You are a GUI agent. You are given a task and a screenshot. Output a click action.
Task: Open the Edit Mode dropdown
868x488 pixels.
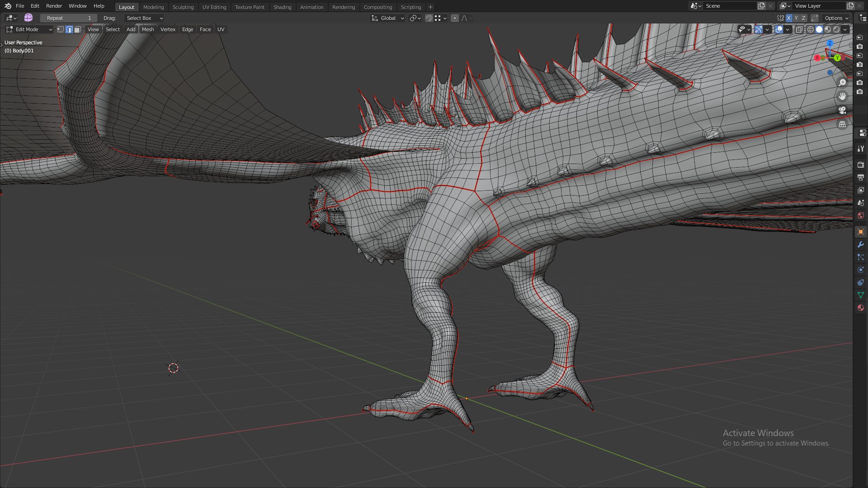coord(29,29)
